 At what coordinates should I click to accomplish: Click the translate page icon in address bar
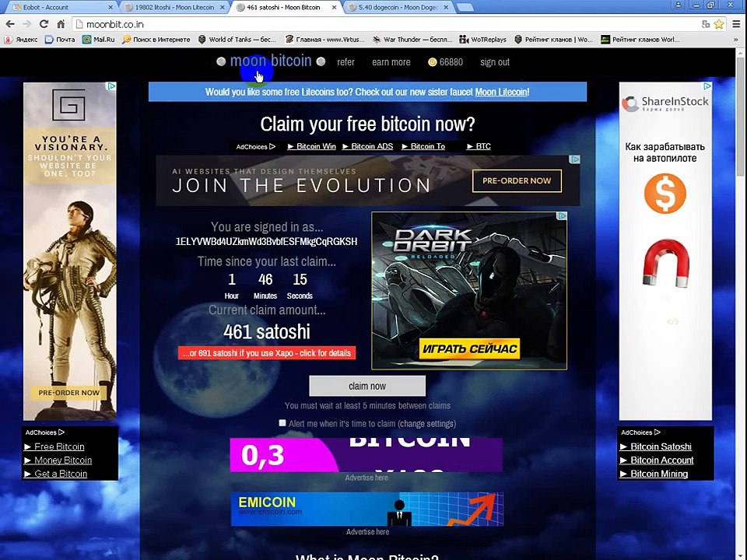(x=706, y=24)
